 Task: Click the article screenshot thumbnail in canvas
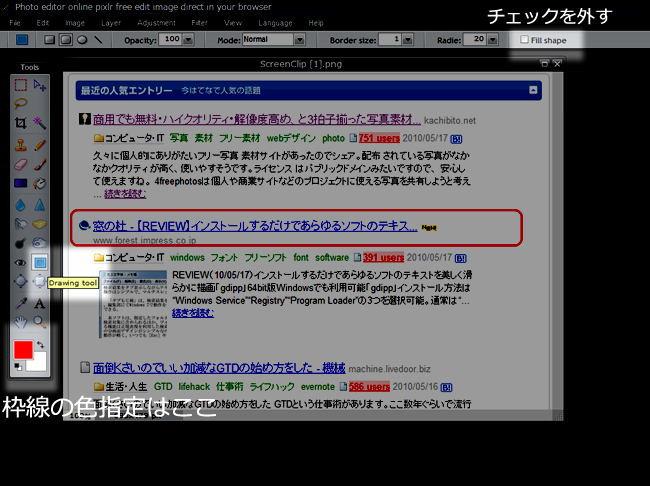[133, 304]
